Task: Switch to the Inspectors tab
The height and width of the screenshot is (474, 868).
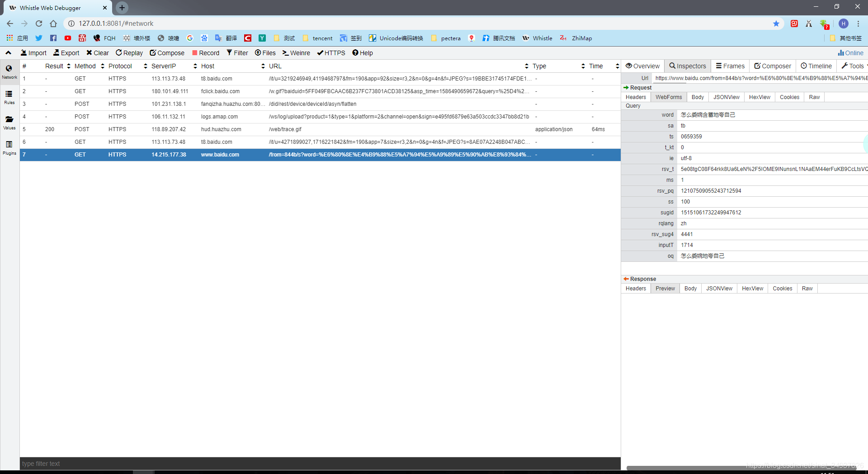Action: [x=688, y=66]
